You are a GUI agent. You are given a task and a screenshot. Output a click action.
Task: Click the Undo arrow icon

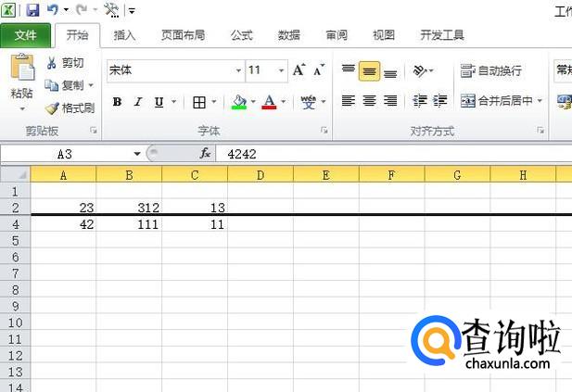53,9
